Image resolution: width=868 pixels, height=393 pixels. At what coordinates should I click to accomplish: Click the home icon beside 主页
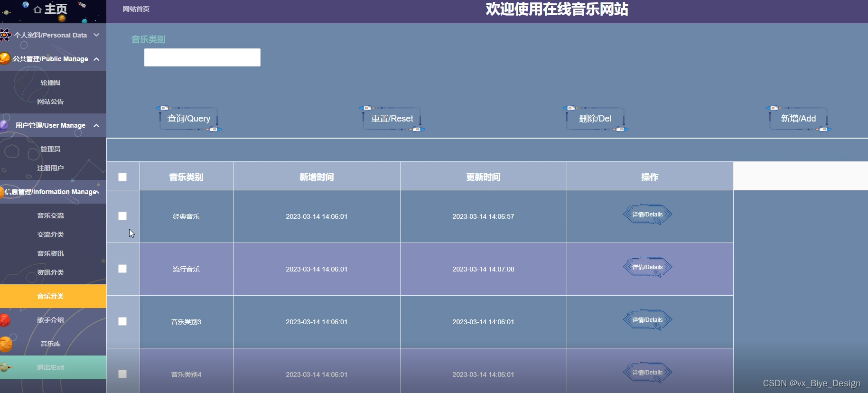tap(37, 9)
